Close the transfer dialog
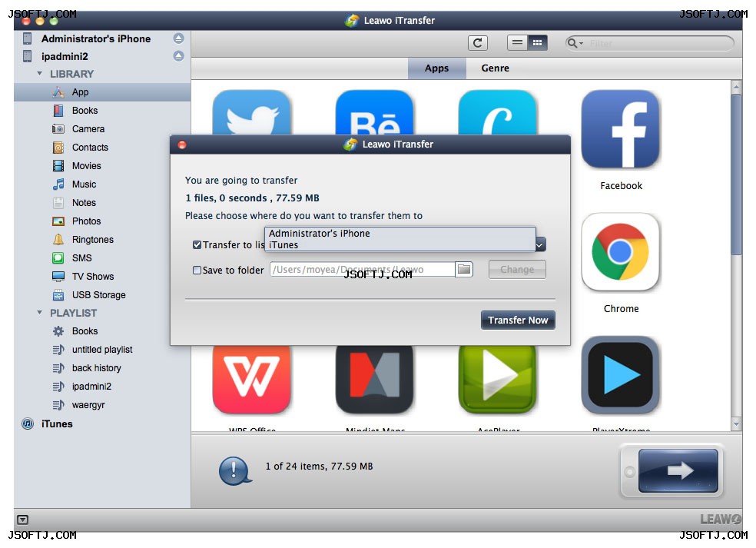Screen dimensions: 756x548 click(182, 144)
